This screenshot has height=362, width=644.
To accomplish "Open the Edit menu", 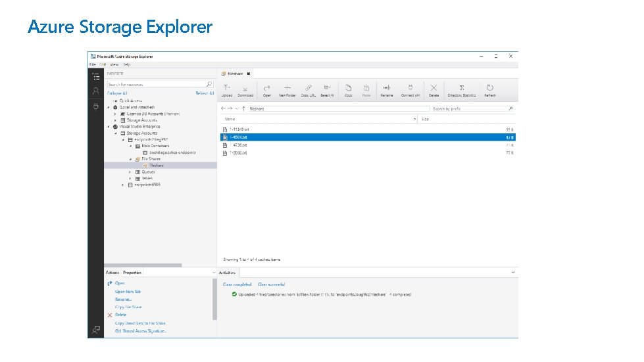I will point(103,64).
